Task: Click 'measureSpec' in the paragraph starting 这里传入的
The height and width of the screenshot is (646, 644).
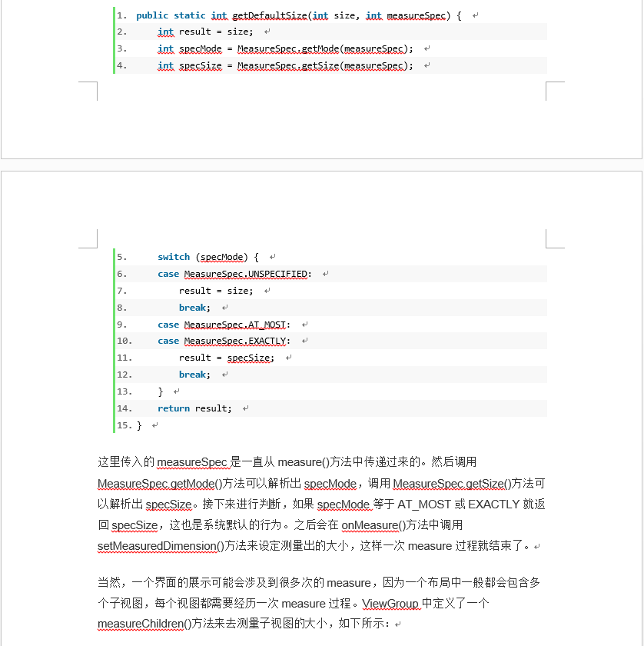Action: (192, 462)
